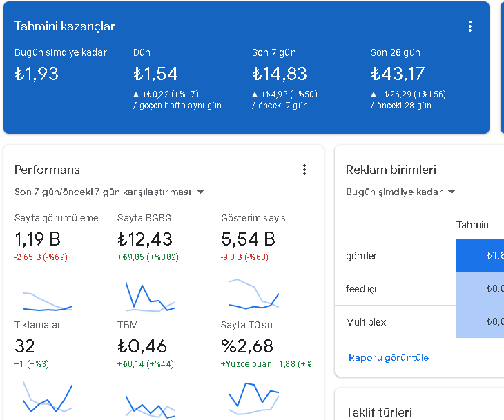Click the Son 7 gün earnings value

(x=280, y=74)
